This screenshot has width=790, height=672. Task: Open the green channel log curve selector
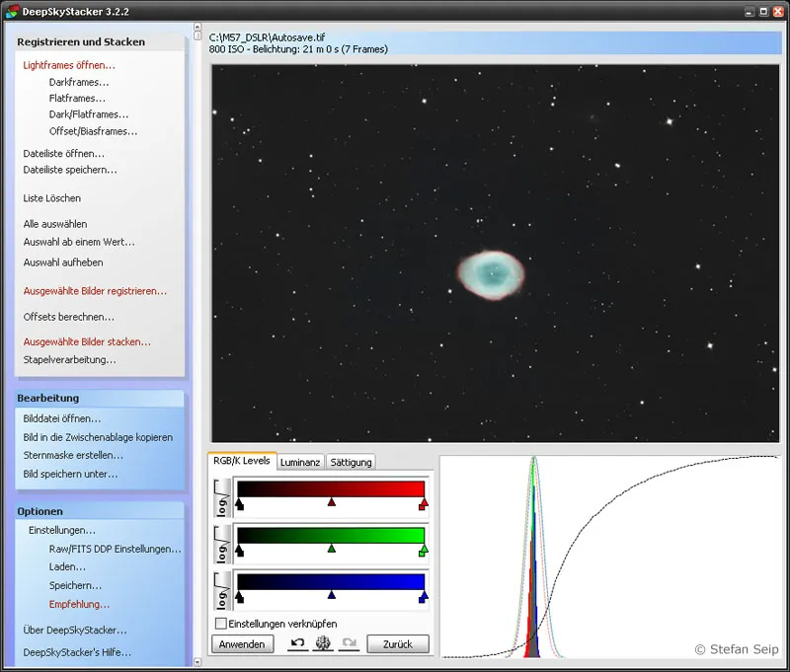coord(222,545)
